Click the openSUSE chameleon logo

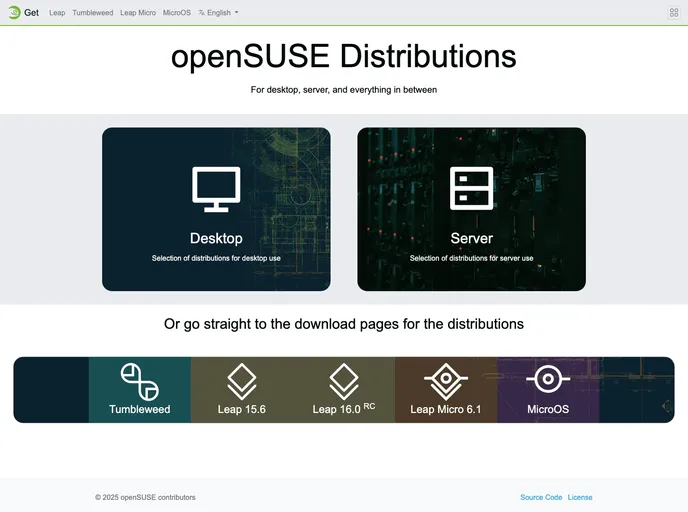tap(14, 12)
